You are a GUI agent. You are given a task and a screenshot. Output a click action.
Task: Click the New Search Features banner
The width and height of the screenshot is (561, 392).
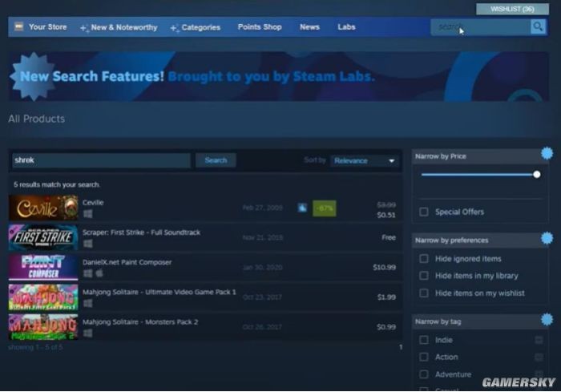[278, 76]
